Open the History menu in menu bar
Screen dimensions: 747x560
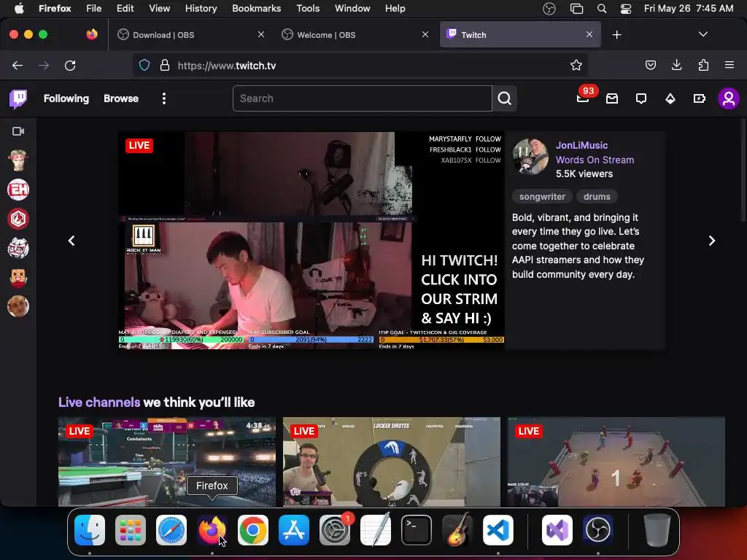tap(201, 9)
